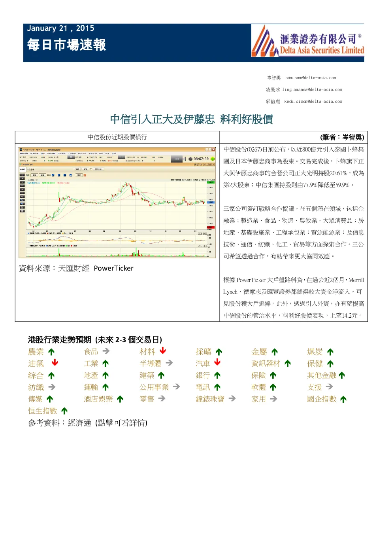Click the 半導體 sector label
This screenshot has height=555, width=392.
(x=151, y=364)
